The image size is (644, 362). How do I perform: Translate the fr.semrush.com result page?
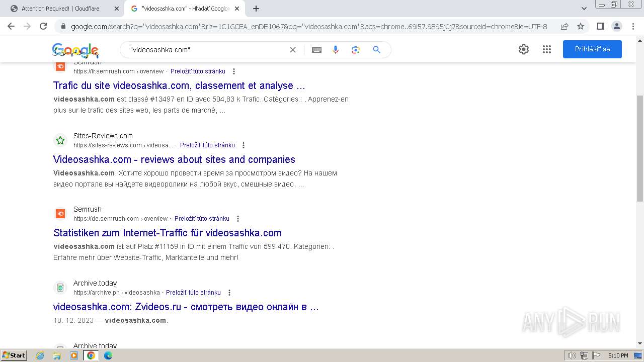tap(198, 71)
